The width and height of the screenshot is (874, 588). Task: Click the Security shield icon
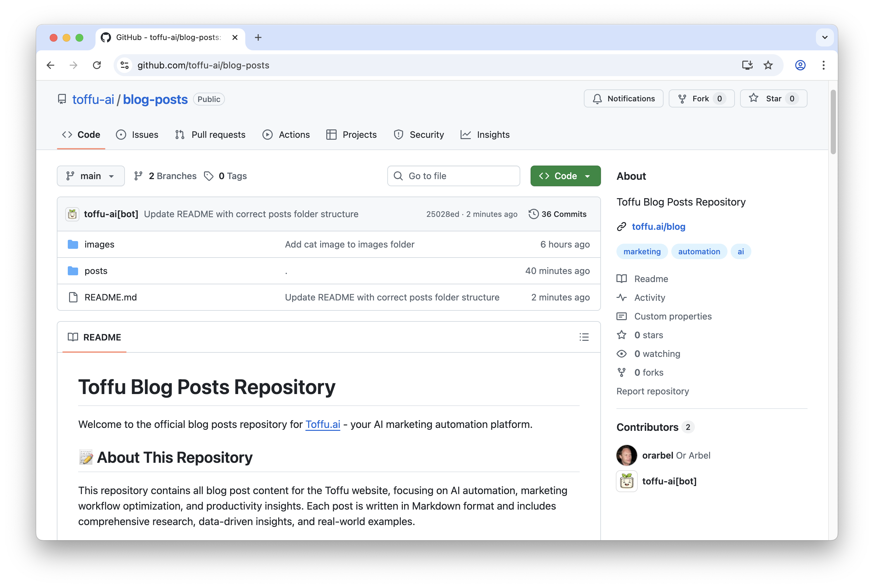398,135
